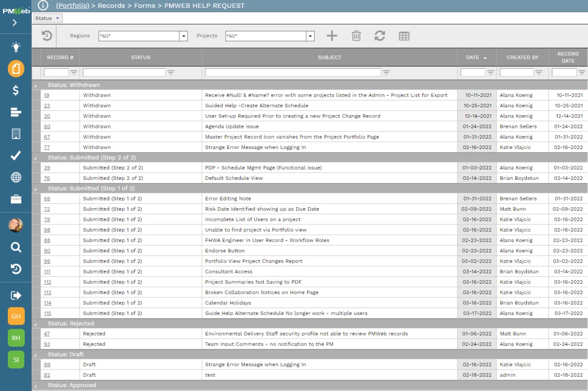Viewport: 588px width, 391px height.
Task: Click the grid layout icon in the toolbar
Action: tap(404, 36)
